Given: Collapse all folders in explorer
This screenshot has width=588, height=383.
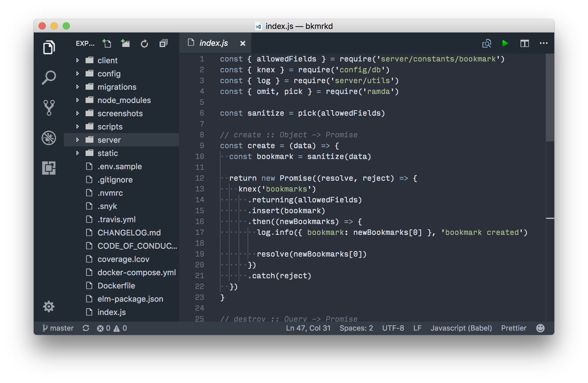Looking at the screenshot, I should coord(163,43).
